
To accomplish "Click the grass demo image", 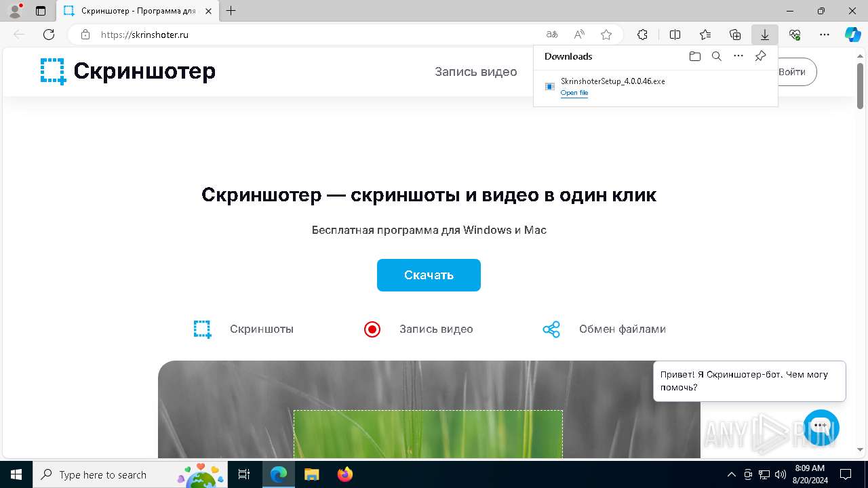I will 429,409.
